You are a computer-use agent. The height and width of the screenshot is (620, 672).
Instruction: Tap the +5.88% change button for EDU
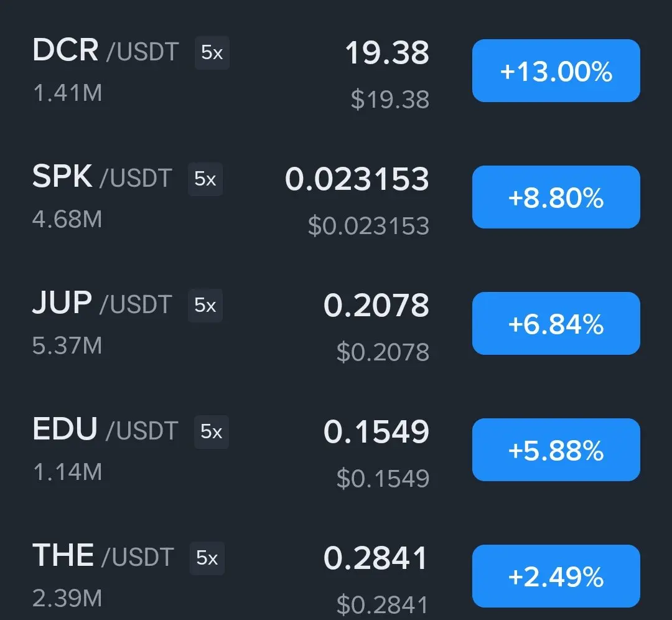pyautogui.click(x=556, y=450)
